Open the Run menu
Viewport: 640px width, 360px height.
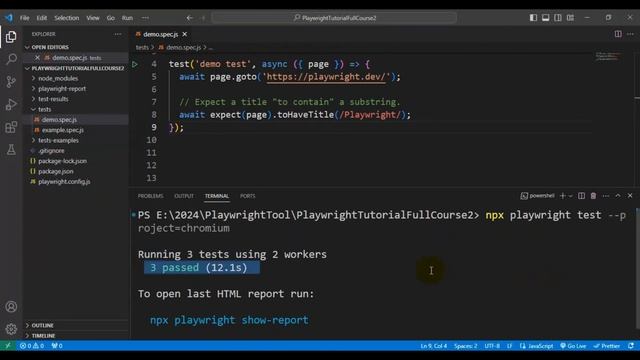coord(127,18)
